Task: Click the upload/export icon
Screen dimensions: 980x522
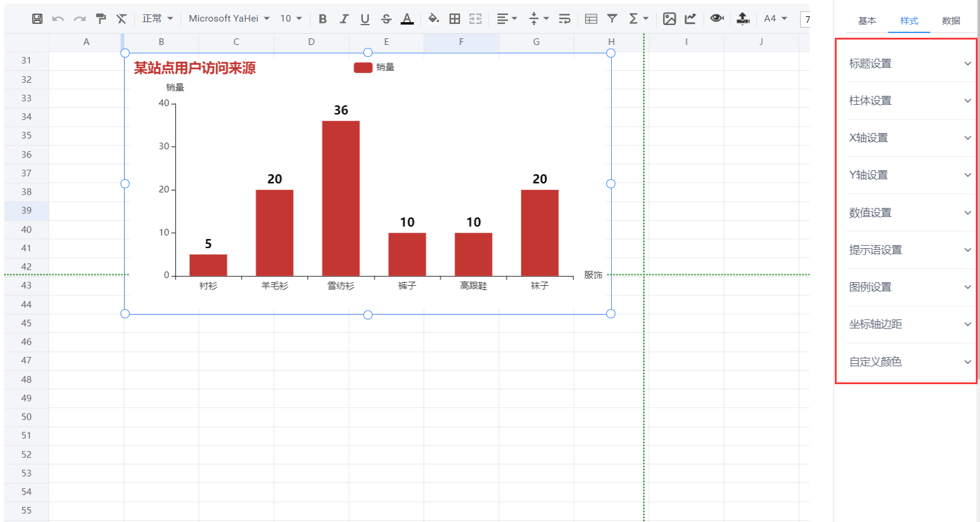Action: (743, 19)
